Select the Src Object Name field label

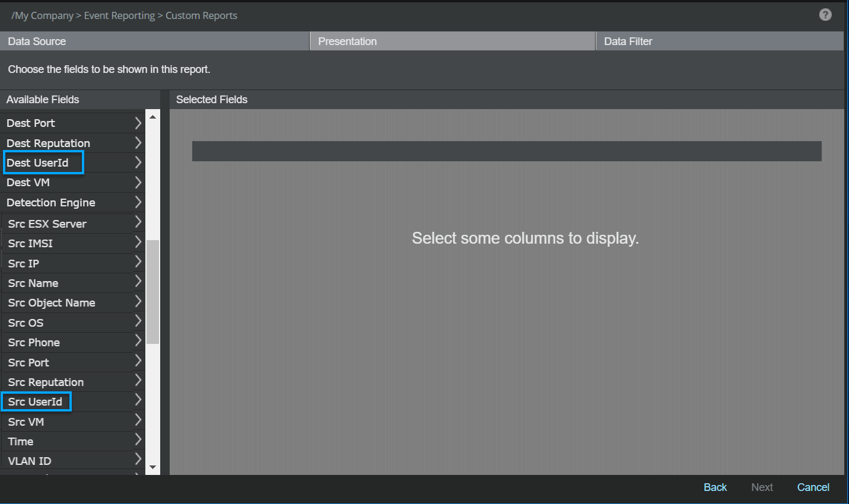tap(52, 303)
